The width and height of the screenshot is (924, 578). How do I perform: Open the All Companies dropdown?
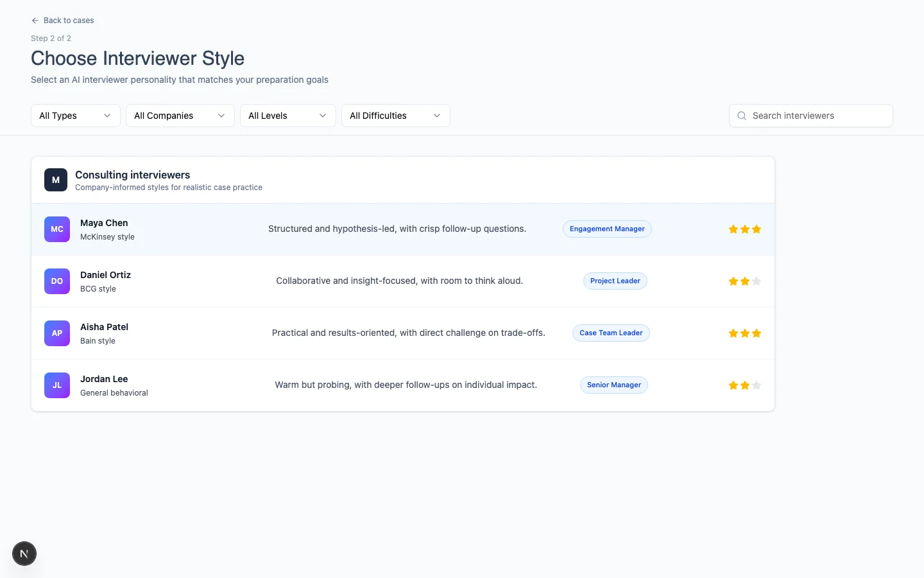(x=180, y=116)
